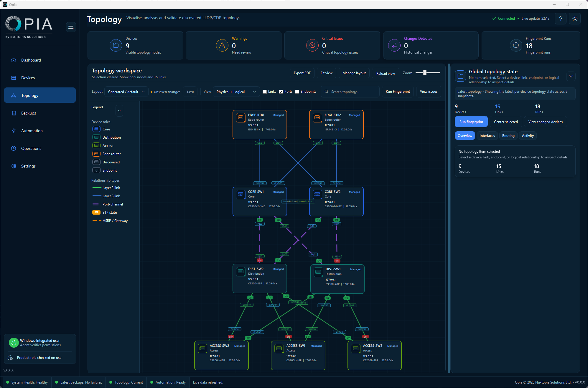
Task: Click the vertical scrollbar beside the canvas
Action: tap(449, 218)
